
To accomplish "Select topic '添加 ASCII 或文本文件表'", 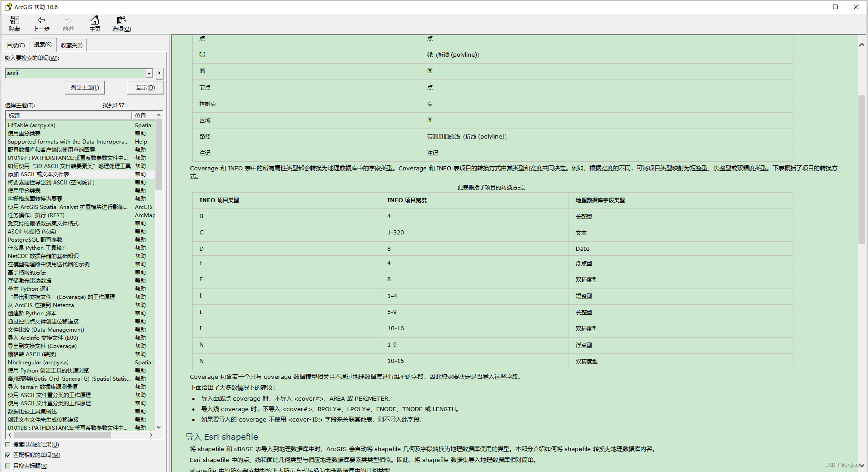I will tap(39, 174).
